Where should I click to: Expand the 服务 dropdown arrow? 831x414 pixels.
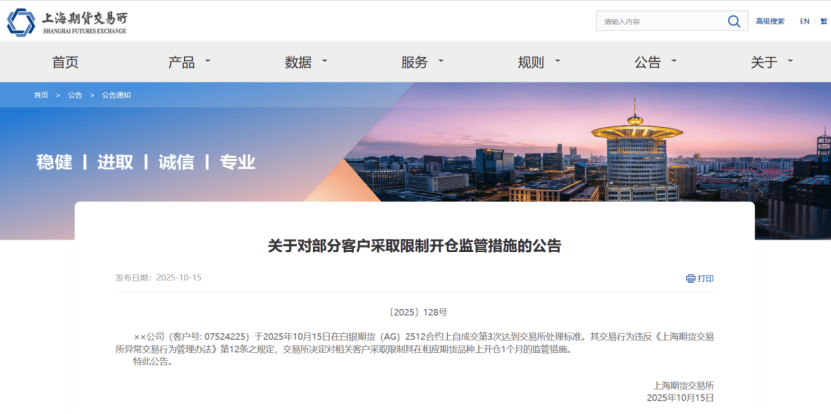(441, 61)
